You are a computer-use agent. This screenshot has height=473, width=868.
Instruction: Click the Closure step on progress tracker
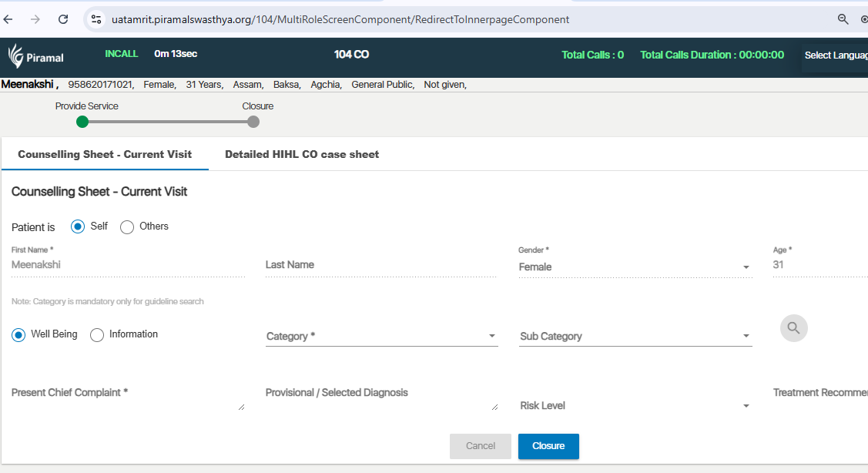[x=253, y=122]
